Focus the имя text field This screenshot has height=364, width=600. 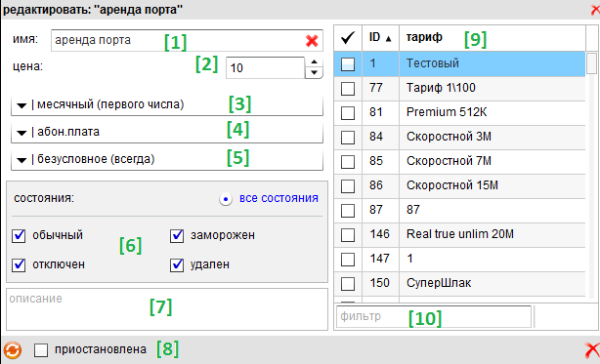coord(187,40)
